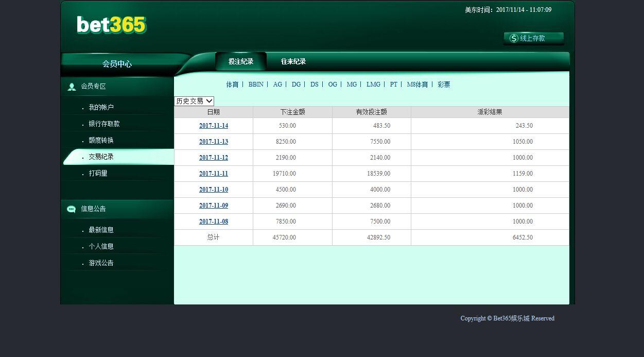Open the 2017-11-09 date link
Image resolution: width=644 pixels, height=357 pixels.
pyautogui.click(x=214, y=206)
